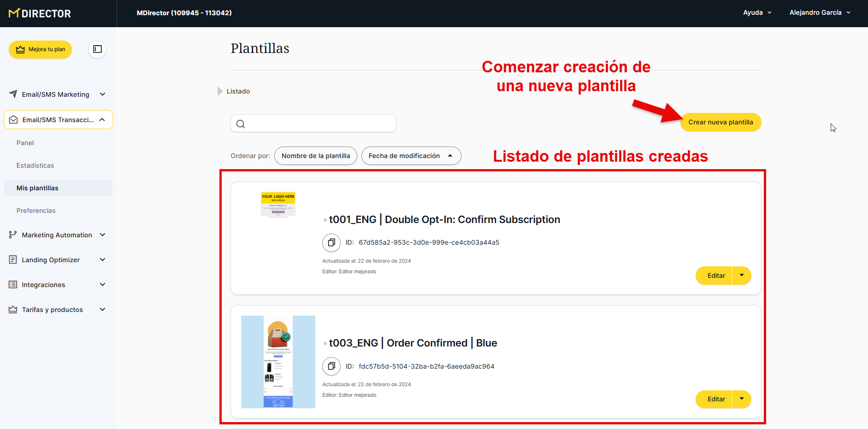
Task: Go to Mis plantillas in sidebar
Action: [x=38, y=188]
